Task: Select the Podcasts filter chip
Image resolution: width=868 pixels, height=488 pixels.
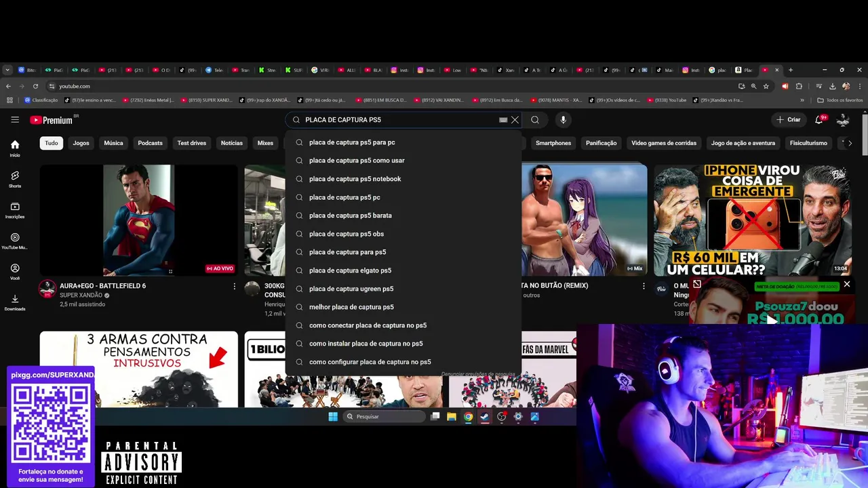Action: tap(150, 143)
